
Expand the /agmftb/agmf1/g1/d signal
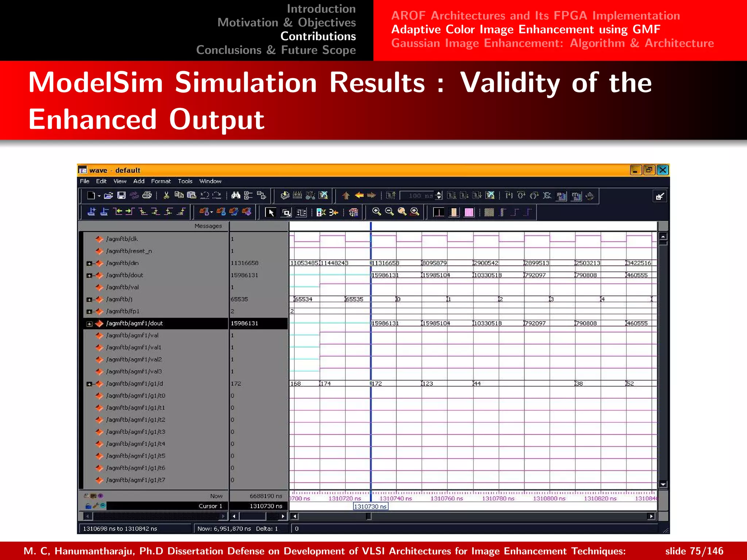point(89,384)
